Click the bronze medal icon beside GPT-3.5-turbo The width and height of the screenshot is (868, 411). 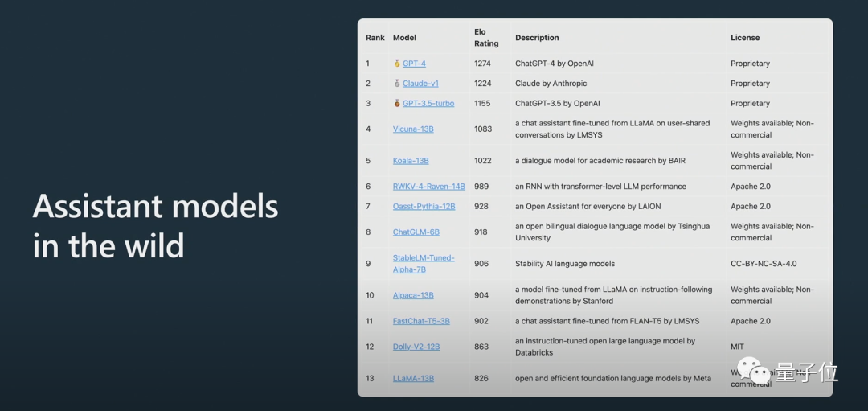397,104
